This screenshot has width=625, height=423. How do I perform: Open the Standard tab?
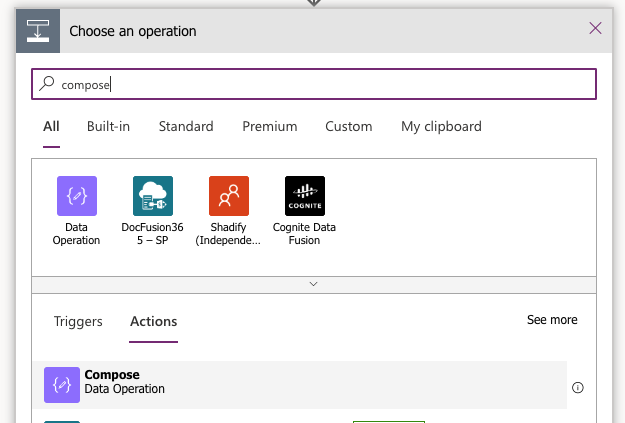[x=185, y=127]
